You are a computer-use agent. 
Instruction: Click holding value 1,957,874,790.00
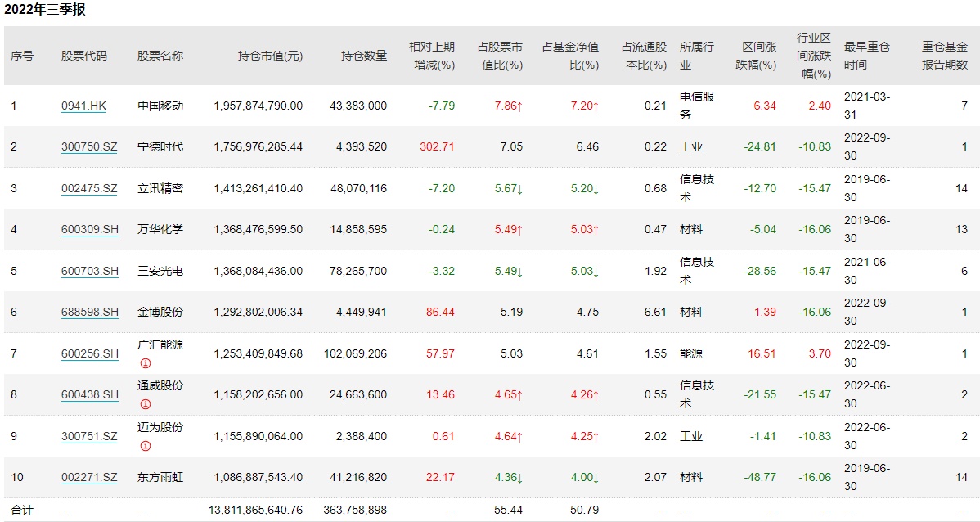pos(258,106)
